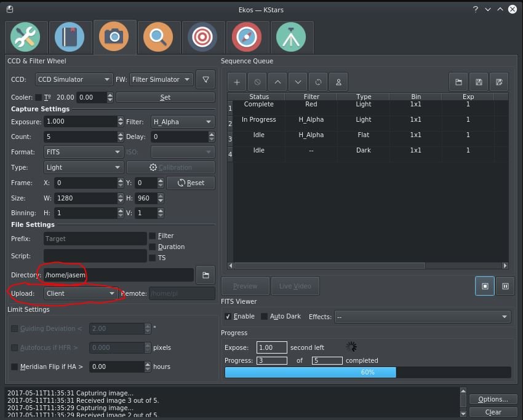
Task: Click the Delay value field
Action: tap(180, 137)
